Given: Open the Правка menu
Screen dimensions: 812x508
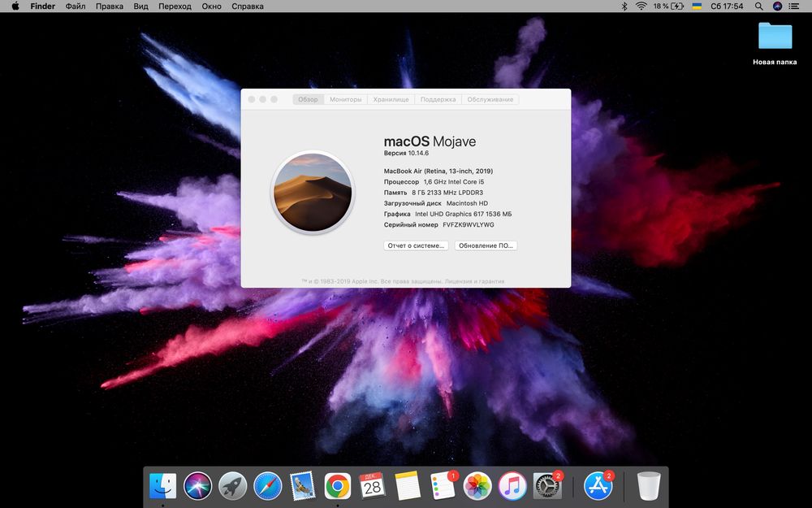Looking at the screenshot, I should point(110,7).
